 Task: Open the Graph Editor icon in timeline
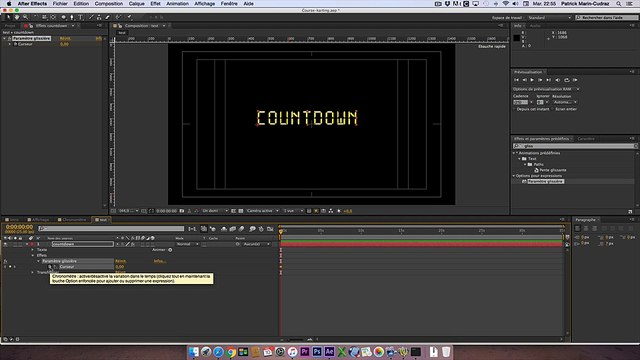click(x=270, y=229)
